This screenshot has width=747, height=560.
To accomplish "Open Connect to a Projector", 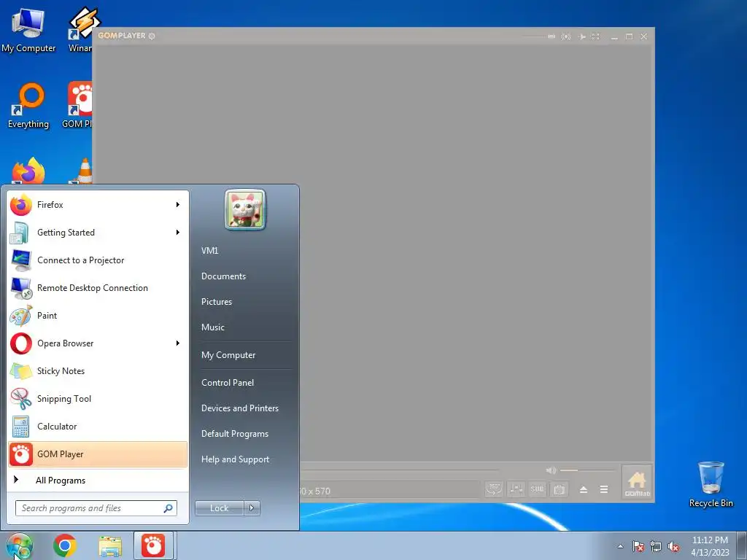I will (98, 260).
